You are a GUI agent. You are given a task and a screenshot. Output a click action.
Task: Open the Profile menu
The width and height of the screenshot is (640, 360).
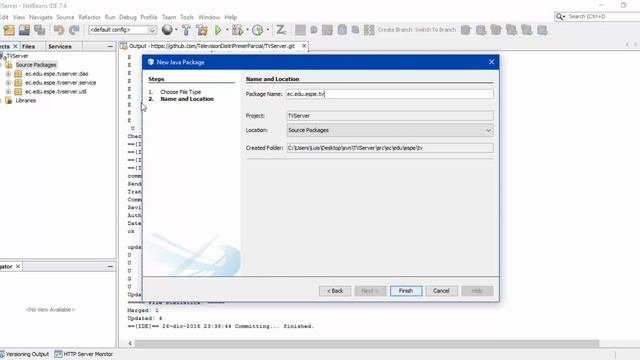point(149,17)
